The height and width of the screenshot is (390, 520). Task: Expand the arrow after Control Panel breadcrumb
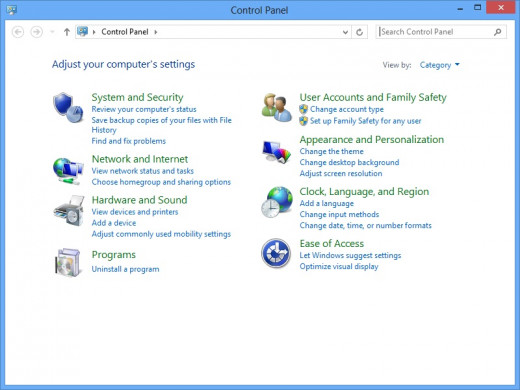coord(155,32)
